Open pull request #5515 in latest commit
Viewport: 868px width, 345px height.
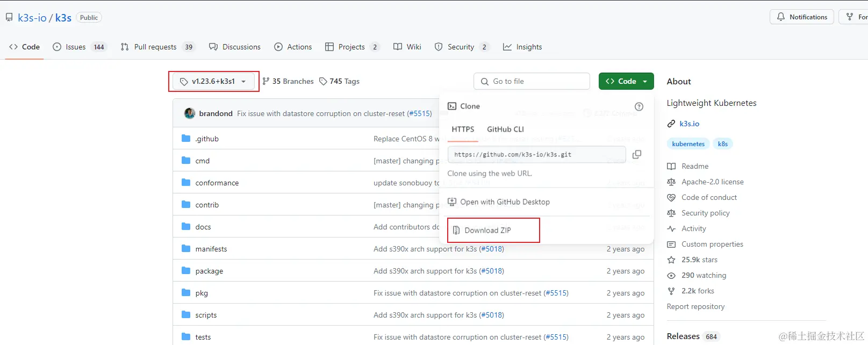(419, 113)
